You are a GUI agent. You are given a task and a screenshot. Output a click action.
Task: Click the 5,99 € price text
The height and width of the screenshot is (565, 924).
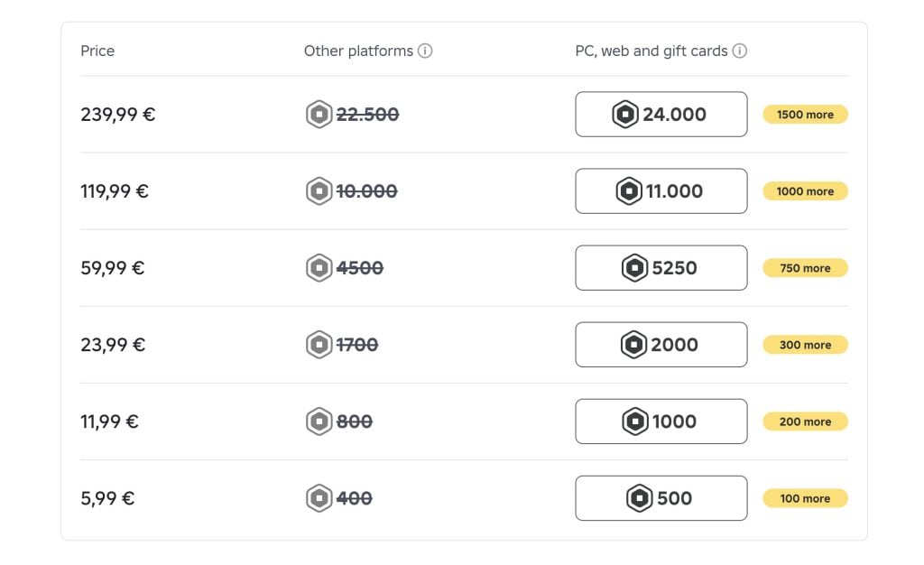pyautogui.click(x=107, y=498)
